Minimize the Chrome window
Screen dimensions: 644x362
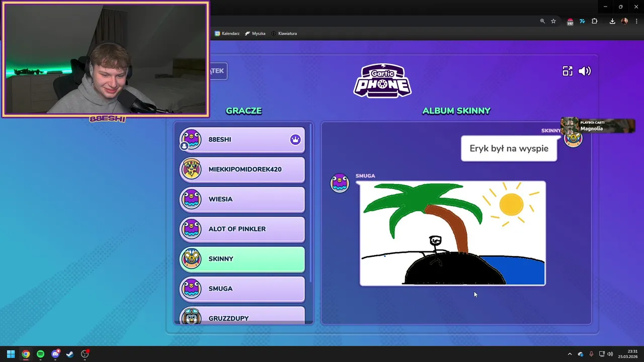605,7
